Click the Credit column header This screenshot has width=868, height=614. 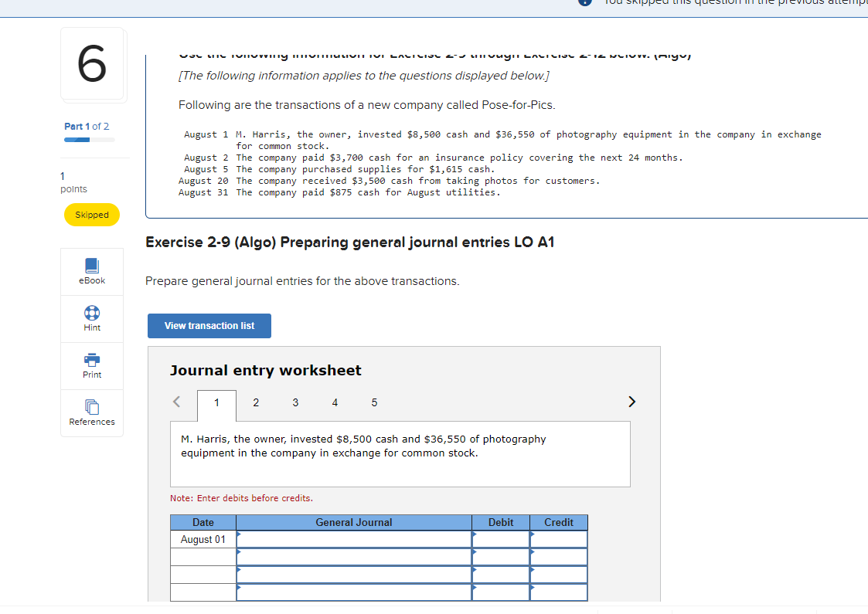point(559,522)
